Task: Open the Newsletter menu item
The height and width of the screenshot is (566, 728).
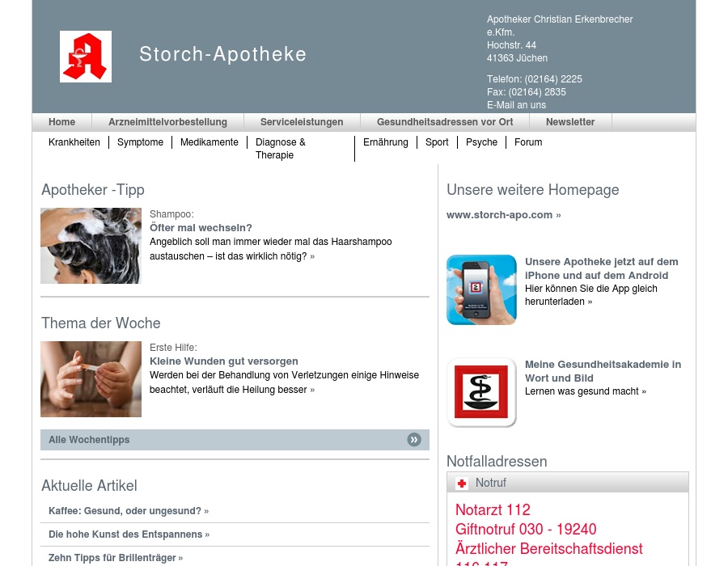Action: coord(570,122)
